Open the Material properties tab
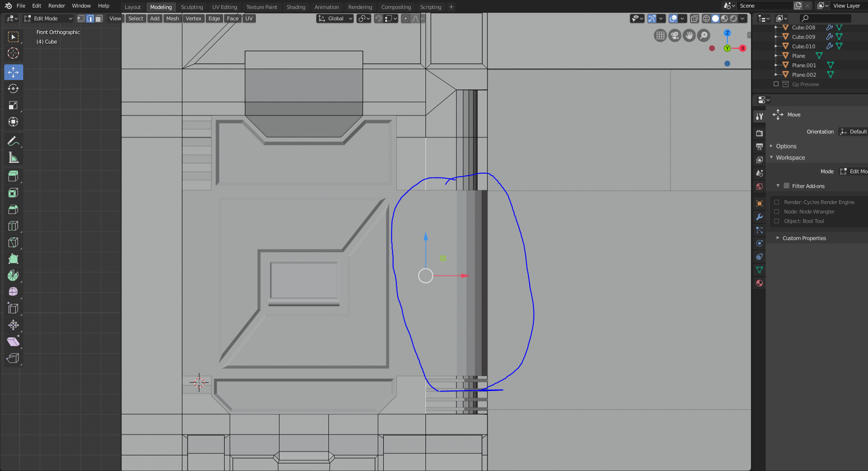This screenshot has width=868, height=471. point(759,283)
